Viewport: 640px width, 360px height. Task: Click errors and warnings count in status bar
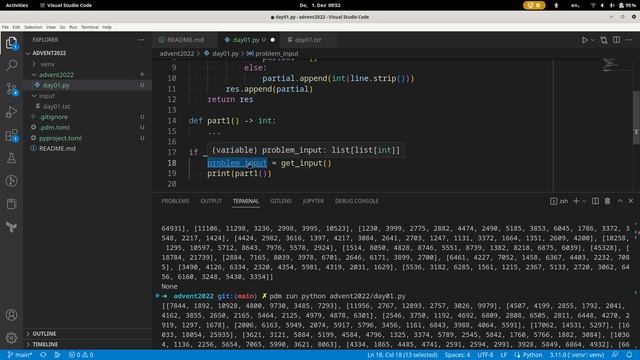[x=81, y=355]
